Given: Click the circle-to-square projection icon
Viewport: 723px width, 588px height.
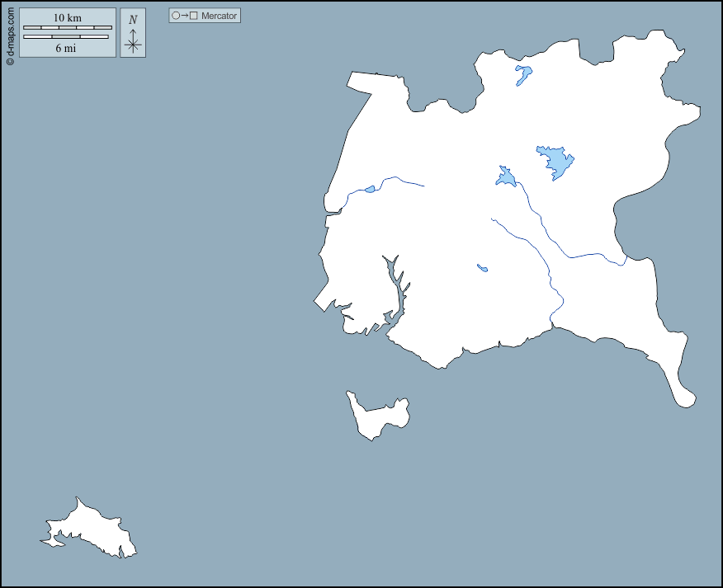Looking at the screenshot, I should (185, 16).
